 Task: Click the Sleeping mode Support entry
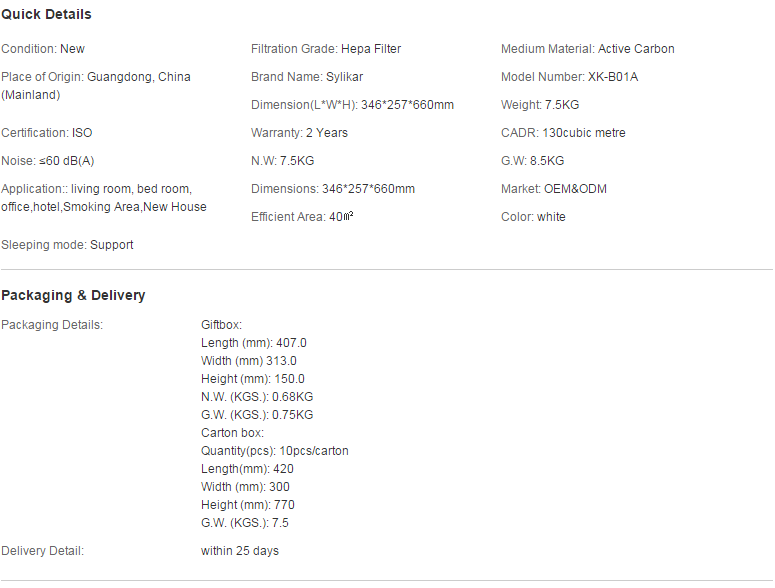click(67, 245)
